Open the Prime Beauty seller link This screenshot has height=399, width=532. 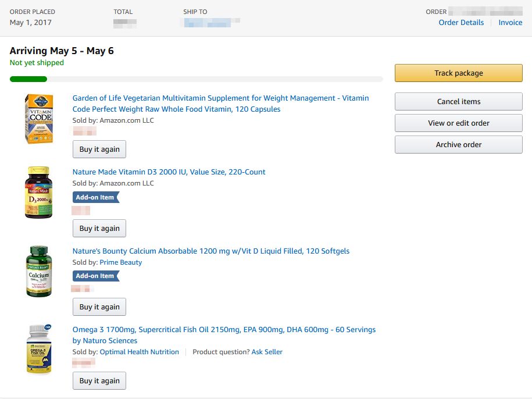click(x=121, y=262)
